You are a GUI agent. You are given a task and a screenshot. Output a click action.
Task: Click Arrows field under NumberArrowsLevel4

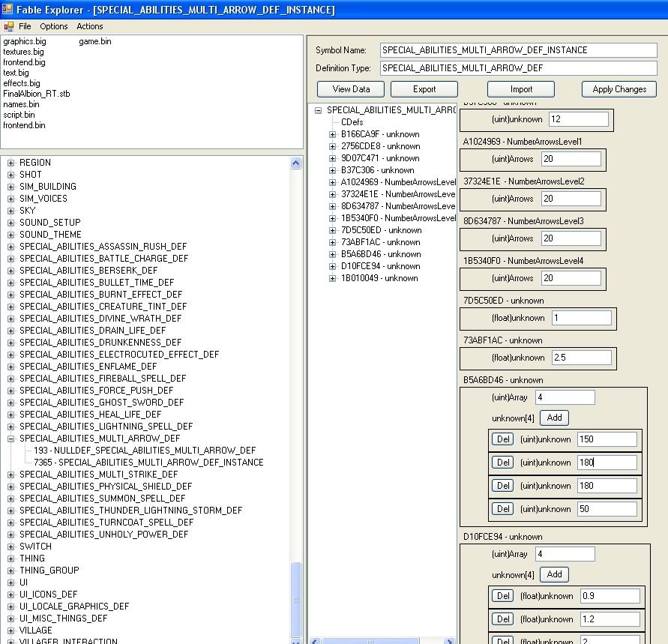[x=571, y=278]
